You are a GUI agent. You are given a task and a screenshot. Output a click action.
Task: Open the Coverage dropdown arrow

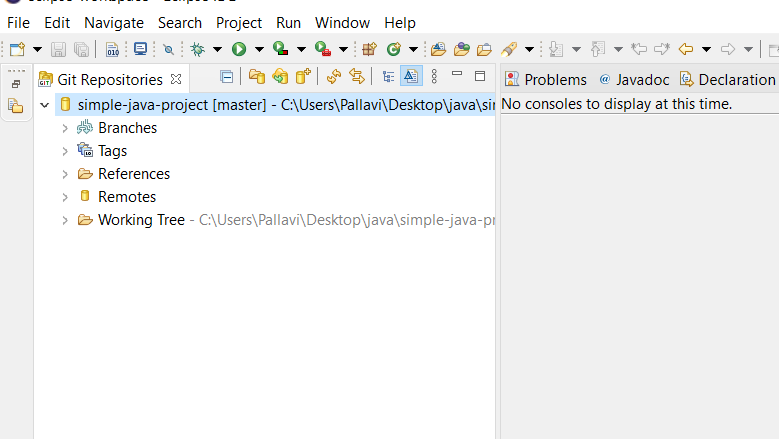point(301,49)
